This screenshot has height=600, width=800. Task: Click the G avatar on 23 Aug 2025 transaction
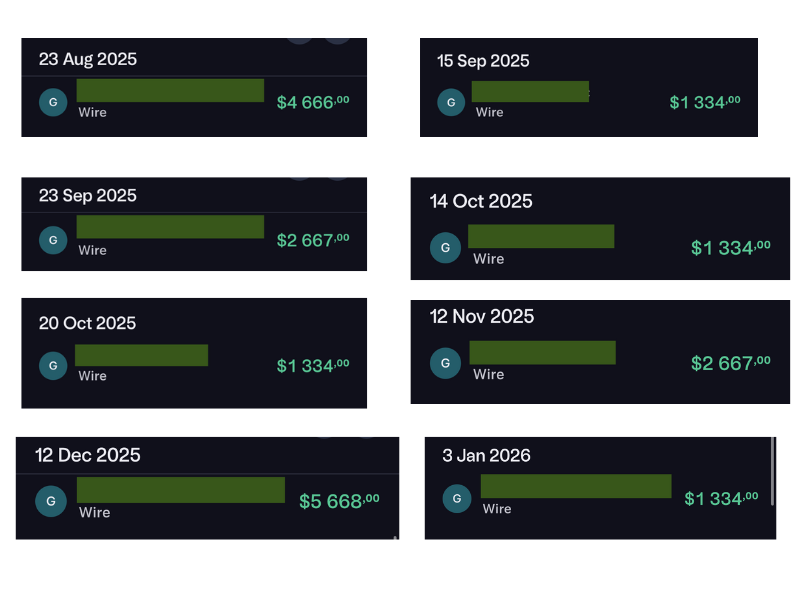(53, 102)
